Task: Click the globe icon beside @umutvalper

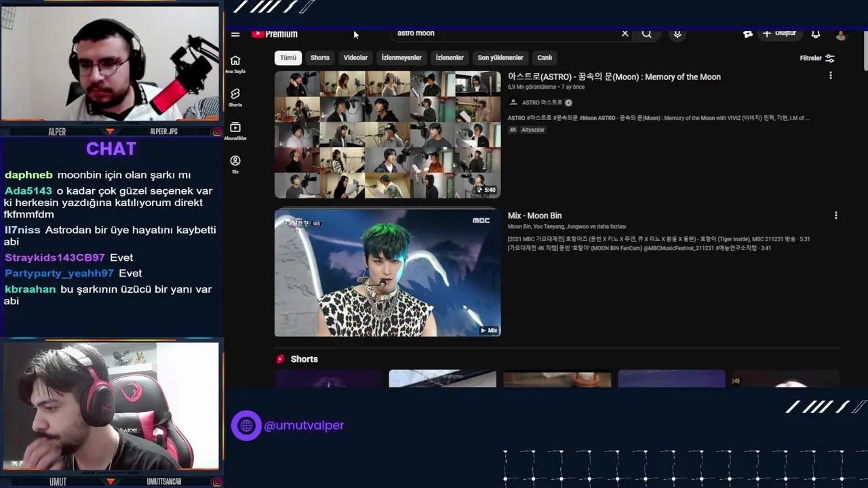Action: [246, 426]
